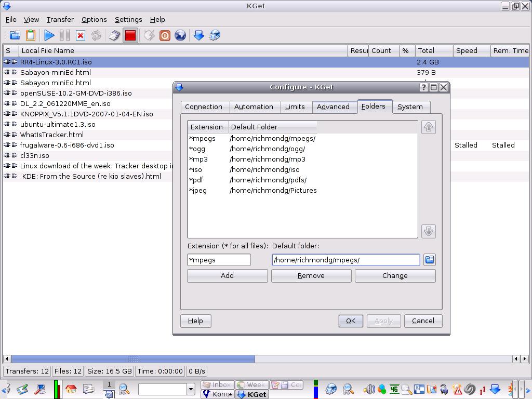Click the Help button in Configure dialog

click(x=196, y=321)
